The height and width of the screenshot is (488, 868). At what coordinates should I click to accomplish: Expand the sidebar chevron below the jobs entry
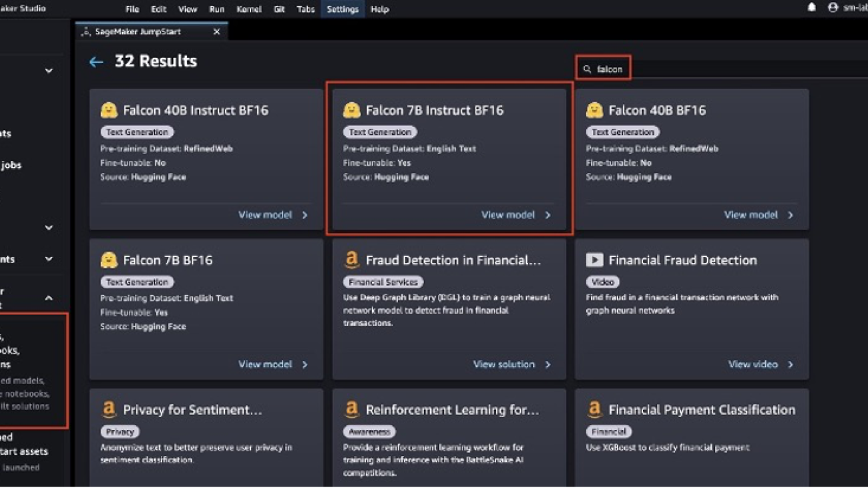coord(49,228)
